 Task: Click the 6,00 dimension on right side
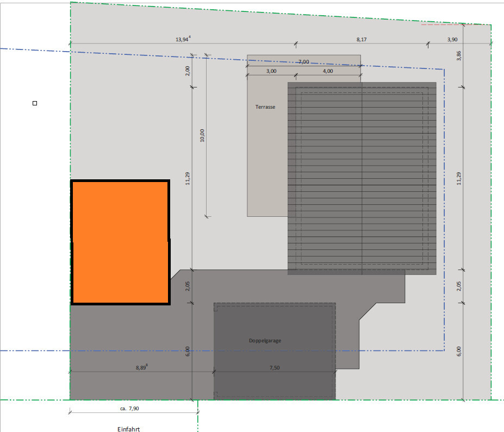click(458, 352)
